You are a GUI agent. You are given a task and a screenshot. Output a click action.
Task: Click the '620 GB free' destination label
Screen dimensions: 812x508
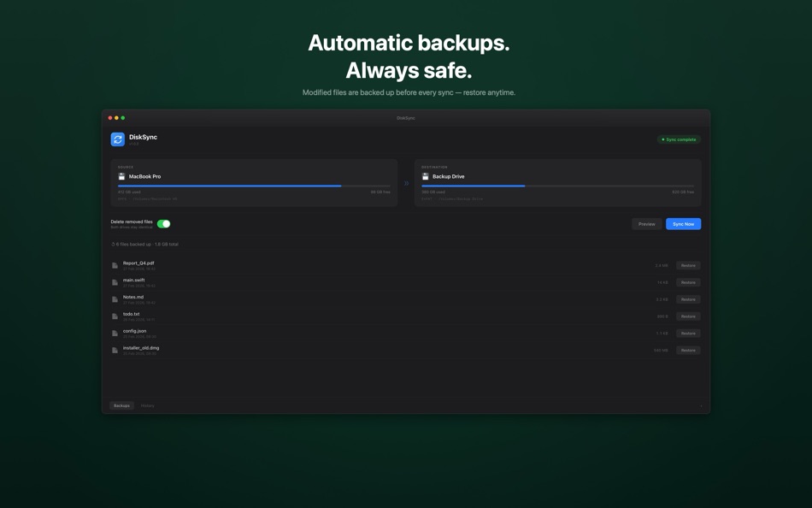tap(683, 192)
